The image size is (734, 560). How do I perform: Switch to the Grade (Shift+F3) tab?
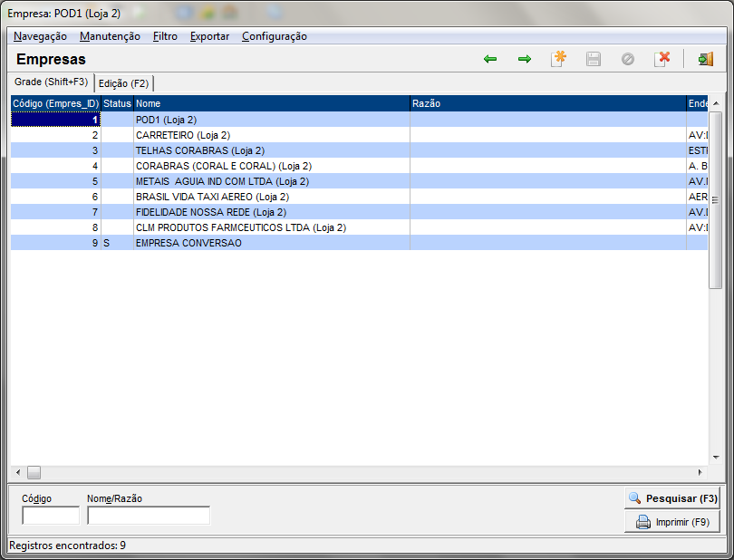51,82
